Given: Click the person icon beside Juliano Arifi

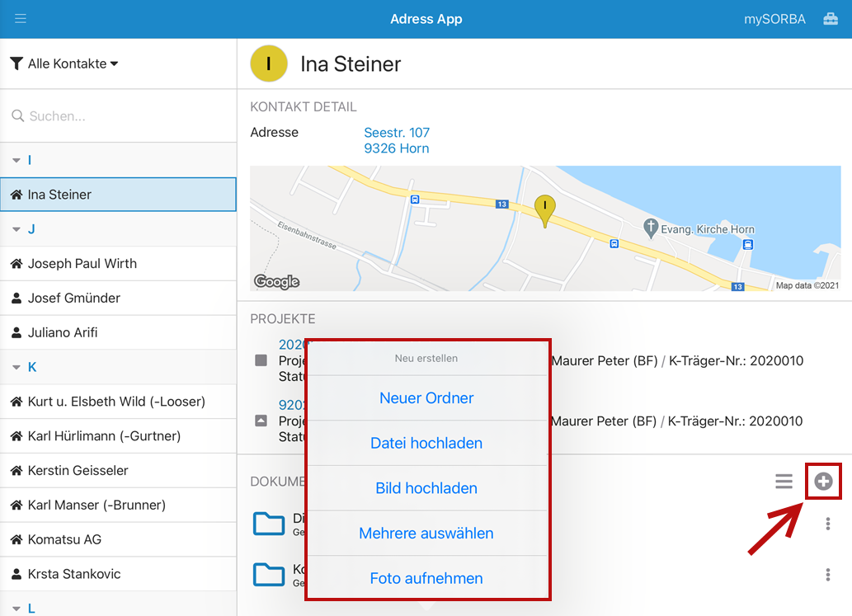Looking at the screenshot, I should click(16, 332).
